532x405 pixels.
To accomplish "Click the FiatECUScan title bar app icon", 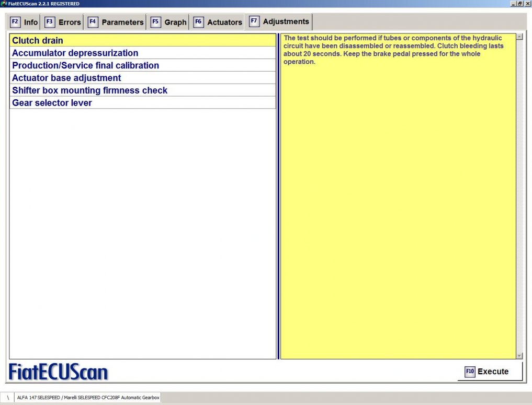I will (x=4, y=4).
